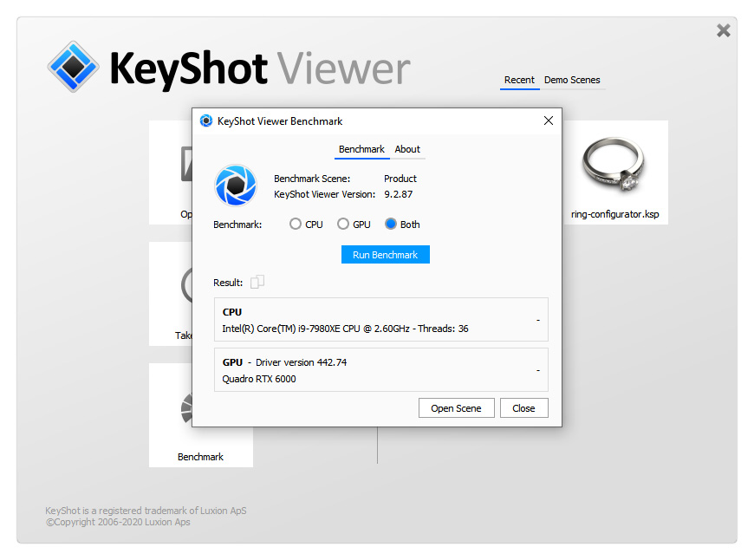Click the KeyShot icon in the dialog title bar
This screenshot has height=560, width=754.
coord(205,120)
